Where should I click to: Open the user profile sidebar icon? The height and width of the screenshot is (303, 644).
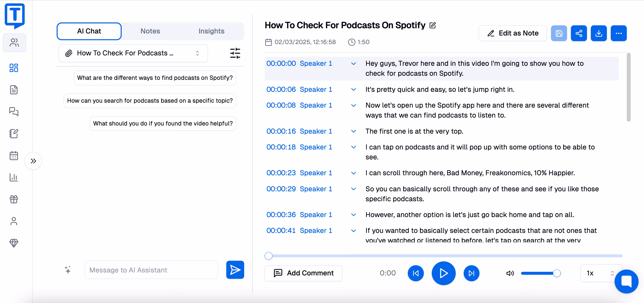[x=14, y=221]
